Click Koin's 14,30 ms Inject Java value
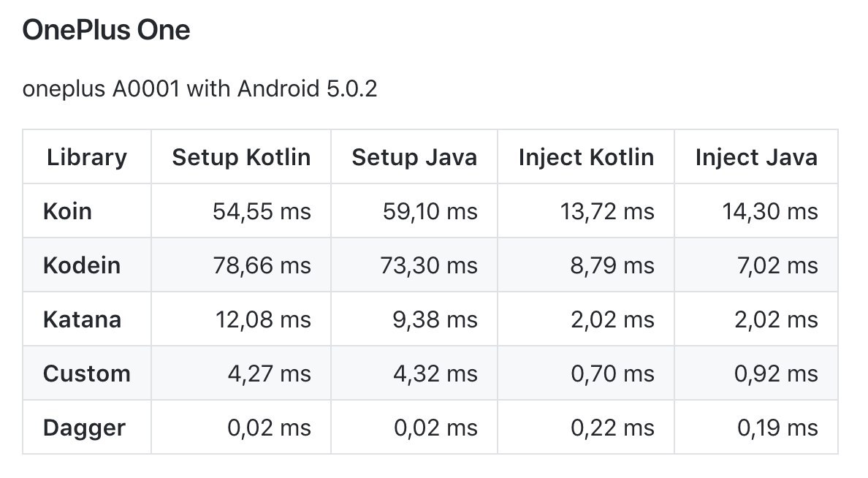Screen dimensions: 868x478 772,211
